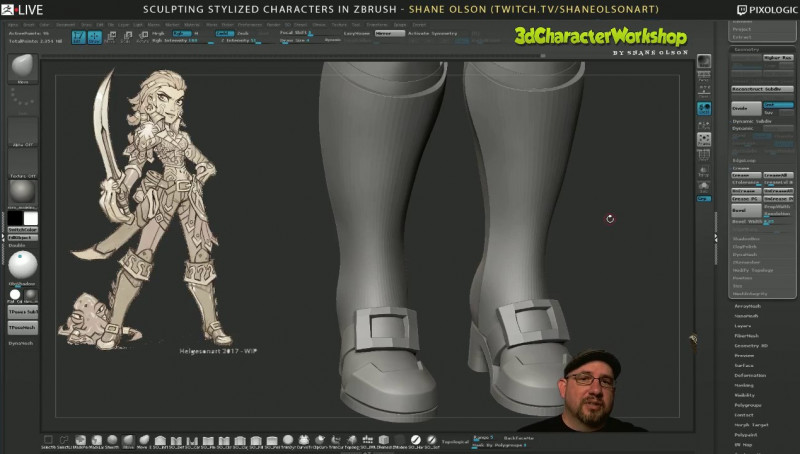Expand the Polygroups sub-palette
Viewport: 800px width, 454px height.
point(748,405)
